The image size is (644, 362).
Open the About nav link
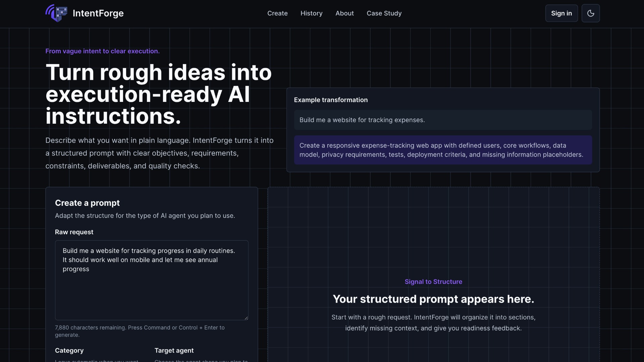click(344, 13)
